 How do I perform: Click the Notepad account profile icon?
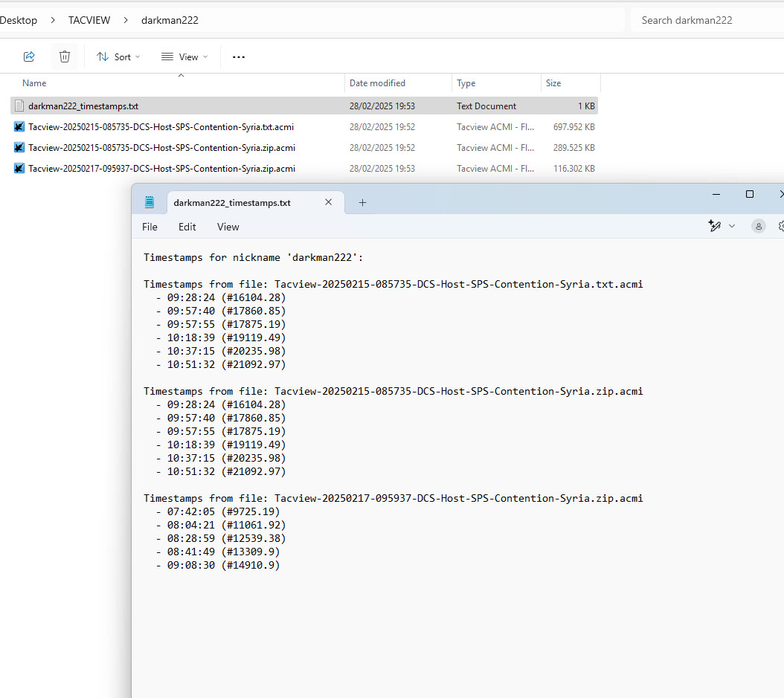758,226
